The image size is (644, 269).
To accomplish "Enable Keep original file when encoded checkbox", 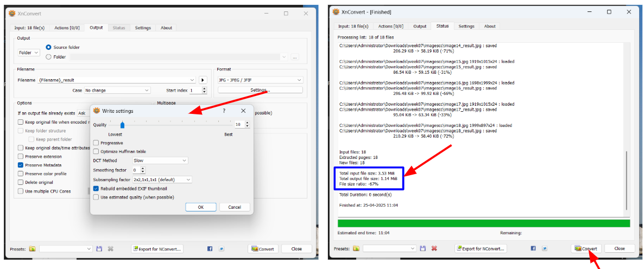I will point(21,122).
